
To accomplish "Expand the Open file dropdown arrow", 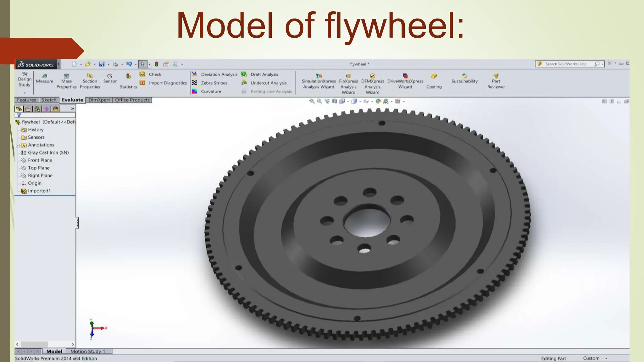I will tap(95, 64).
